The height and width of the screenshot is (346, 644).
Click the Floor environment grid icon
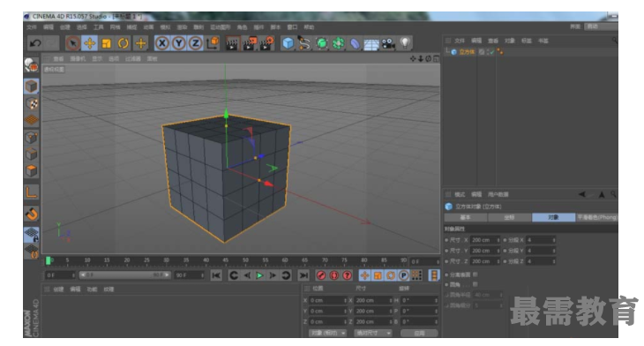click(x=371, y=43)
